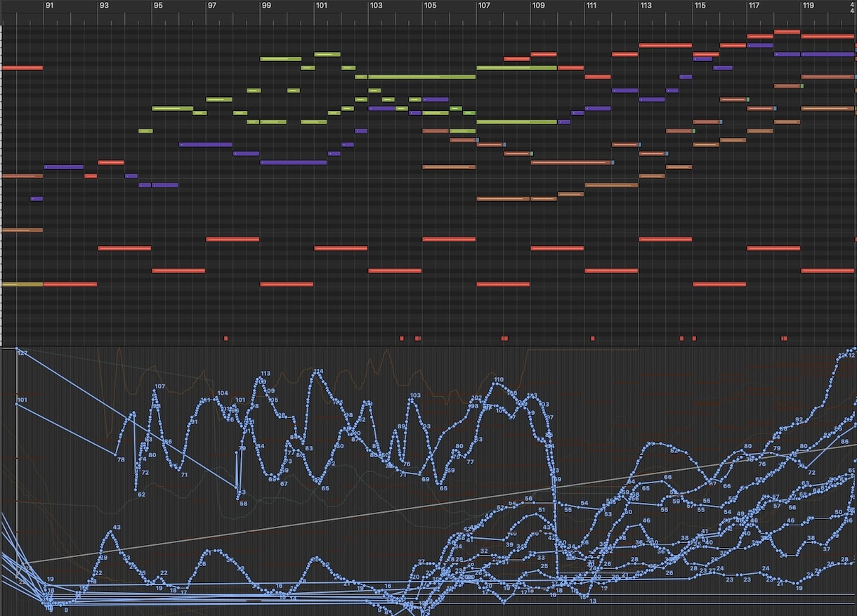Click bar 117 in the ruler

click(754, 6)
